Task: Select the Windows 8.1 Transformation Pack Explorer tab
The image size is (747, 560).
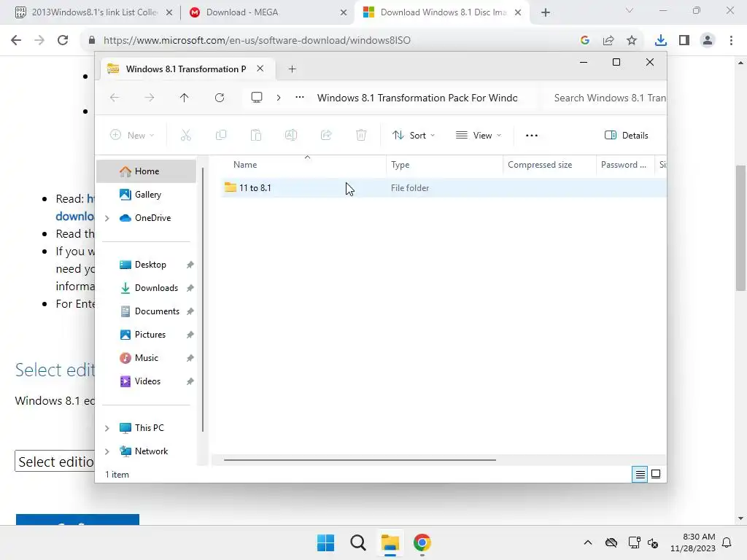Action: (x=186, y=69)
